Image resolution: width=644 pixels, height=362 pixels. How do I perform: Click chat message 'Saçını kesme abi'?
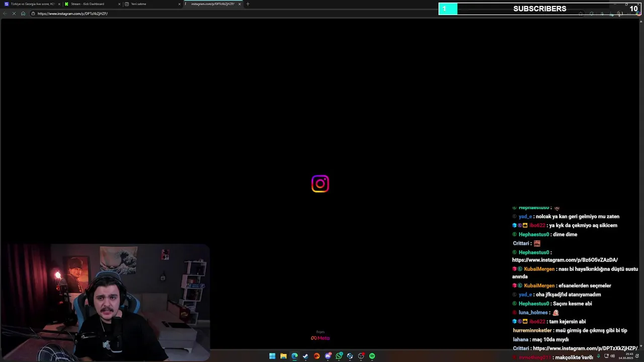tap(573, 304)
